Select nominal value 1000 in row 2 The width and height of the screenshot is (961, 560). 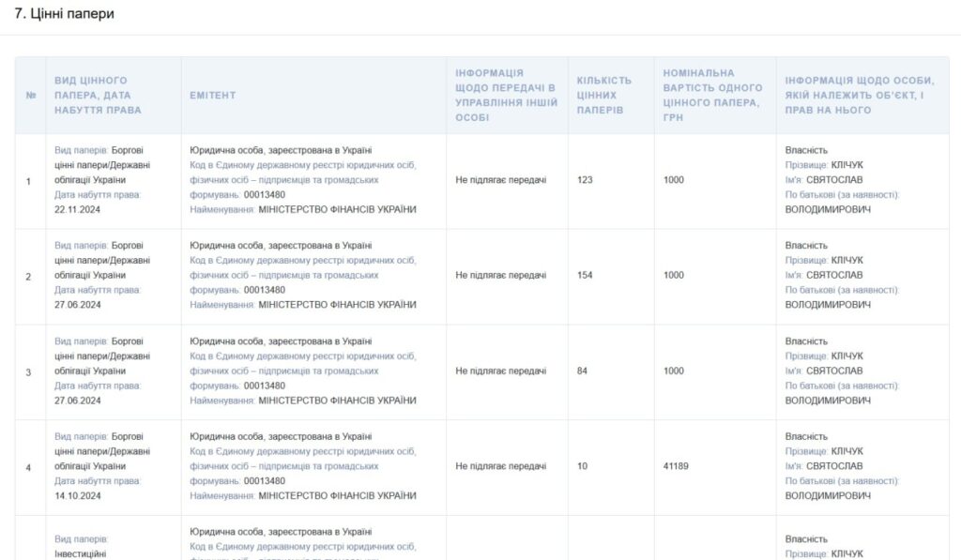(674, 275)
